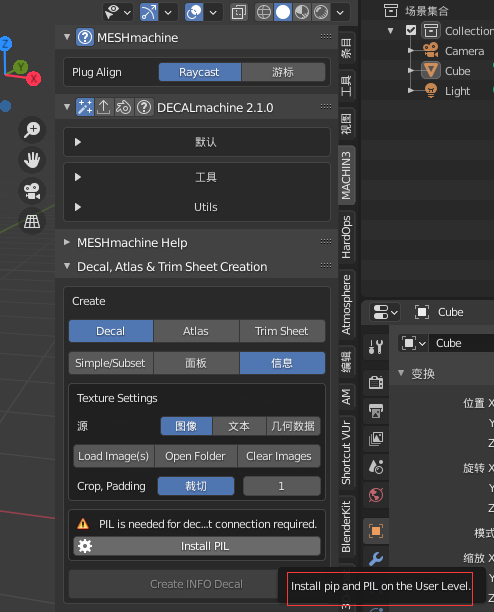
Task: Select Atlas creation type
Action: 196,331
